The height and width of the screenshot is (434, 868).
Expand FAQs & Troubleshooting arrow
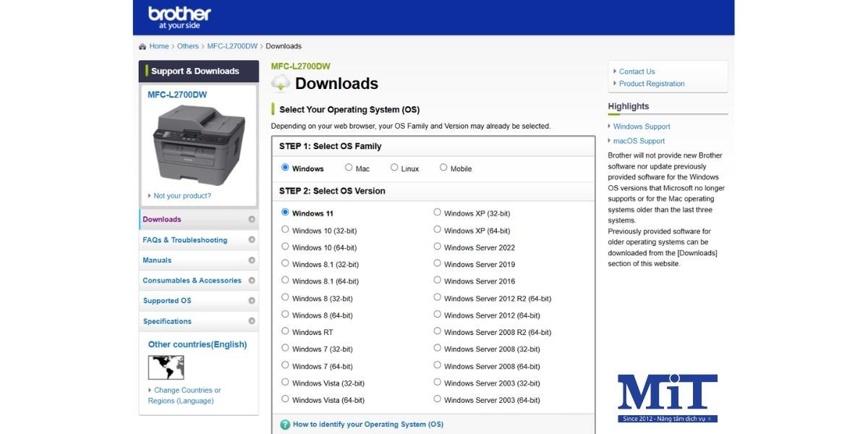click(252, 240)
